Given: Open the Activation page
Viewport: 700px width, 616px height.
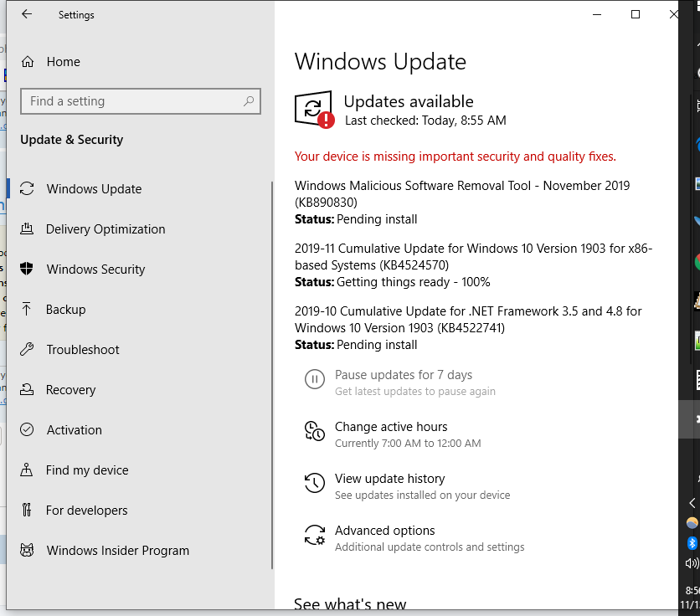Looking at the screenshot, I should click(75, 430).
